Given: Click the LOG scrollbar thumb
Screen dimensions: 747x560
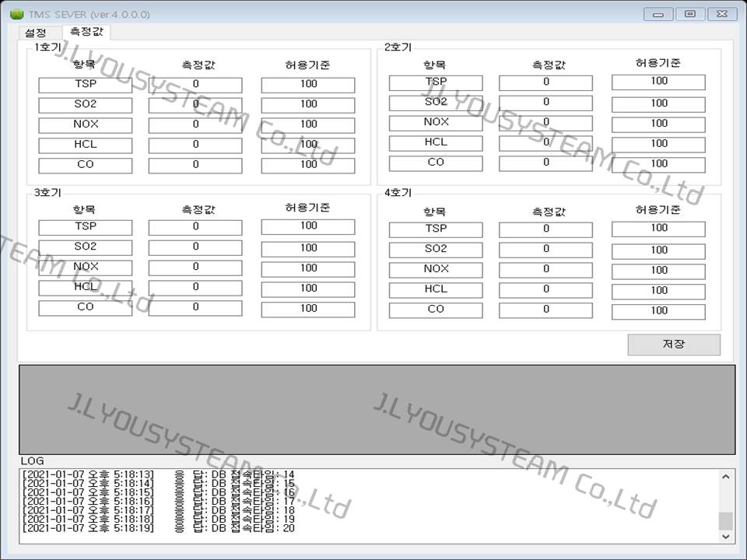Looking at the screenshot, I should click(725, 521).
